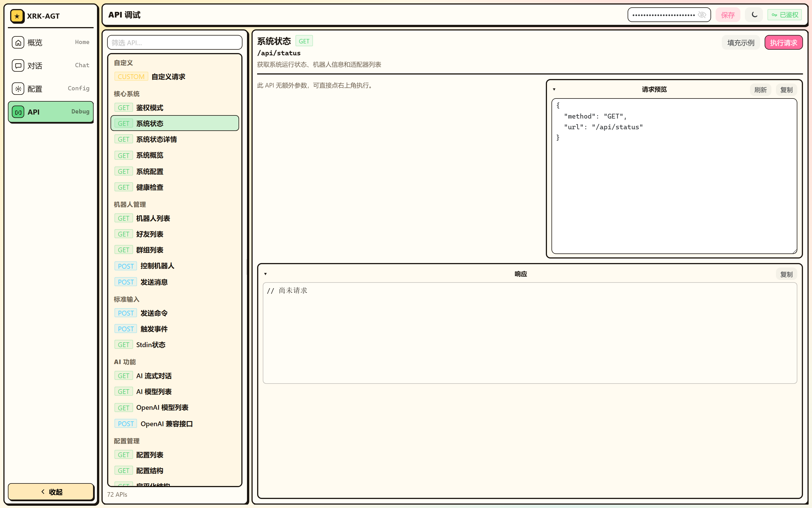This screenshot has width=812, height=508.
Task: Click the 已鉴权 status badge
Action: (784, 15)
